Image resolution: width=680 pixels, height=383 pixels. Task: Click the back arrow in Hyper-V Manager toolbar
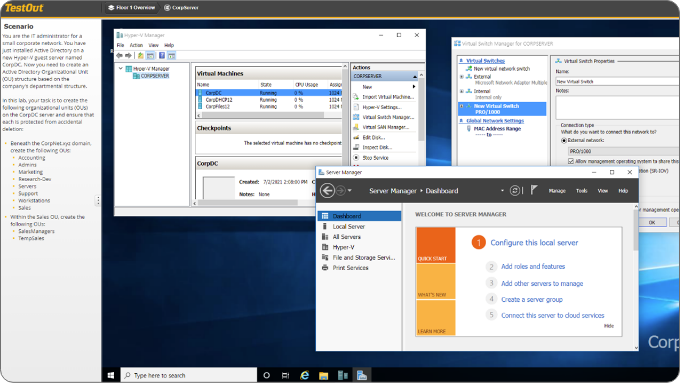[x=119, y=56]
